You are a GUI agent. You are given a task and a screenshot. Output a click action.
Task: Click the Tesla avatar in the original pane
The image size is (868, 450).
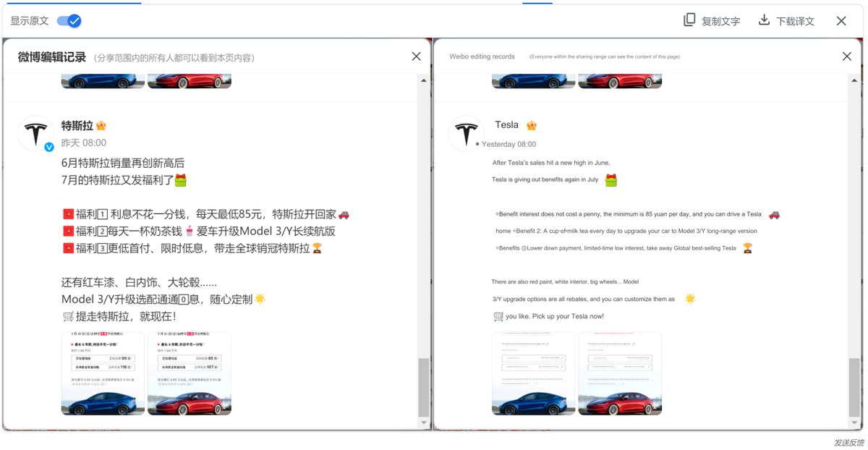point(35,134)
